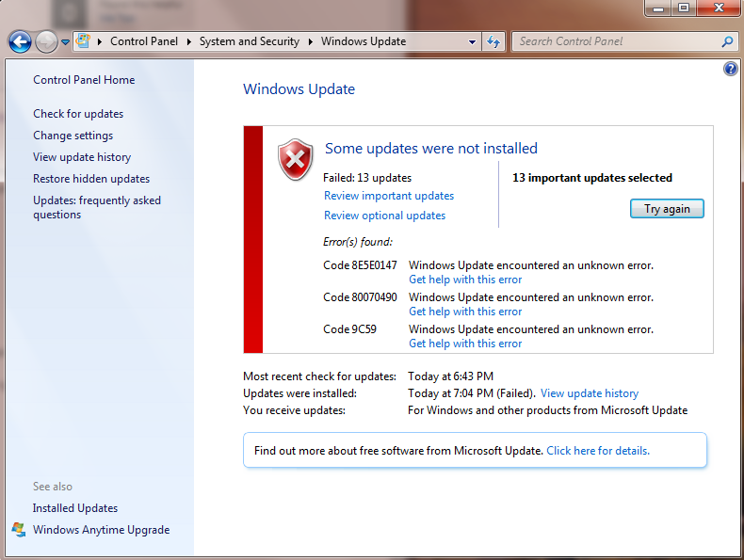Click 'Code 8E5E0147' error code text
The height and width of the screenshot is (560, 744).
point(360,265)
